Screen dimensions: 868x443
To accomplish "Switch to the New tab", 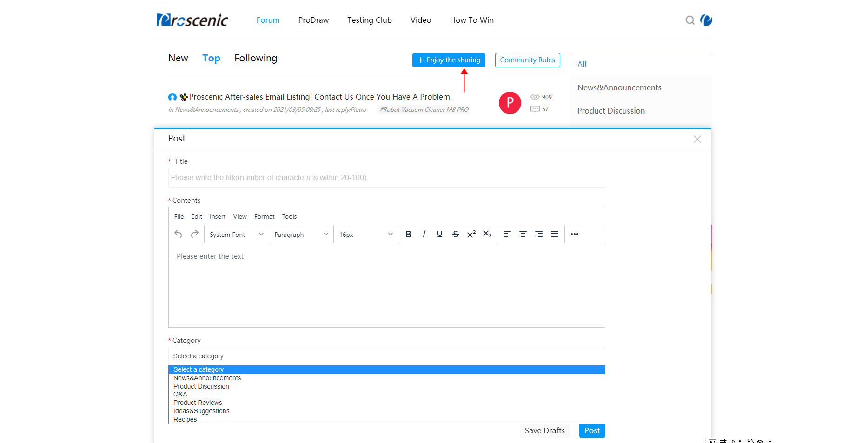I will pos(178,58).
